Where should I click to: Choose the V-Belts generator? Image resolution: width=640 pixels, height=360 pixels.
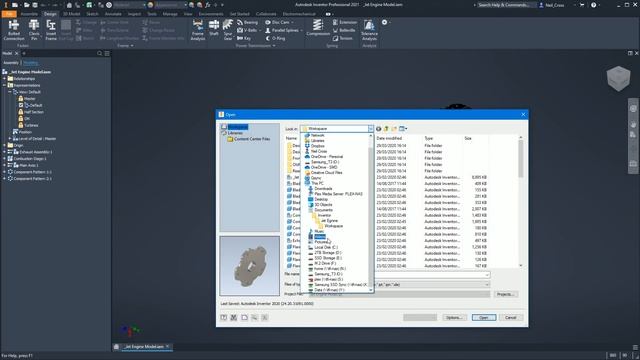pyautogui.click(x=248, y=30)
